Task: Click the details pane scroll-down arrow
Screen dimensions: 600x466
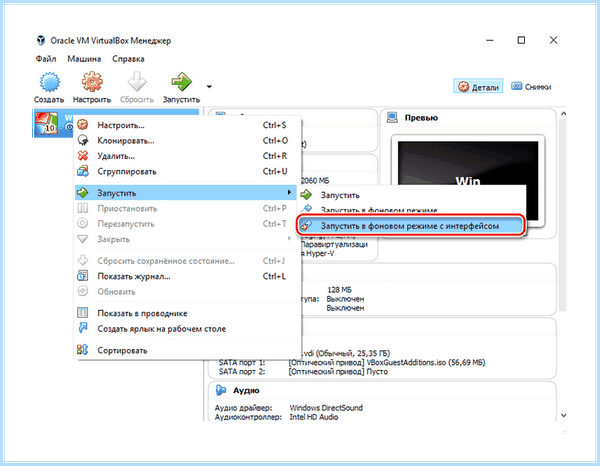Action: [x=563, y=415]
